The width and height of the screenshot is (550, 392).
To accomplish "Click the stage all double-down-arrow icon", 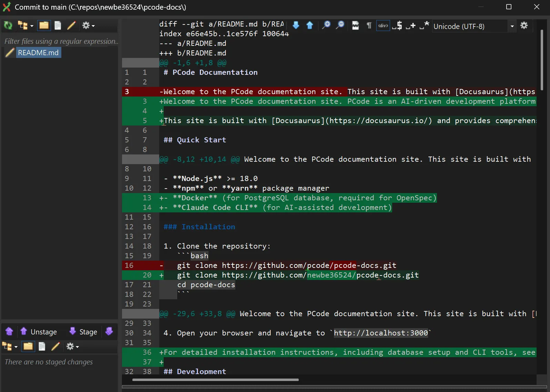I will pyautogui.click(x=109, y=332).
